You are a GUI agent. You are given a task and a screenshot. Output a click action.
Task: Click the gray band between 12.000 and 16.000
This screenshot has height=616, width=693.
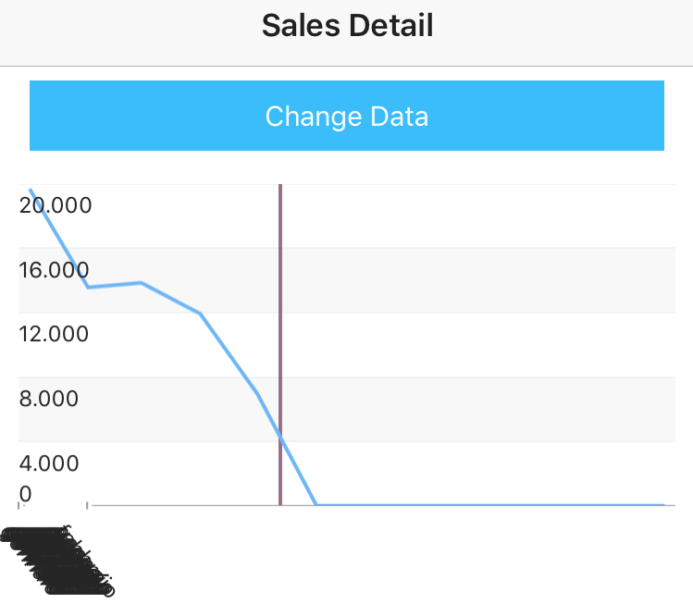click(416, 280)
